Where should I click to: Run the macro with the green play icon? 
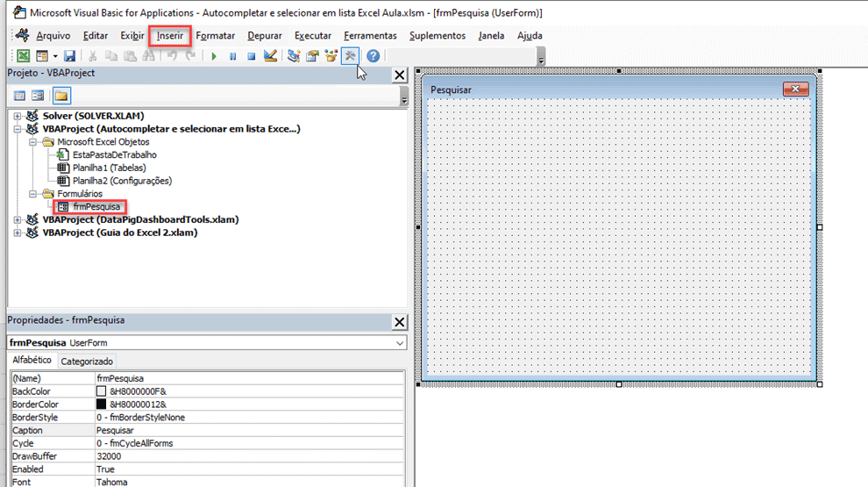(214, 56)
